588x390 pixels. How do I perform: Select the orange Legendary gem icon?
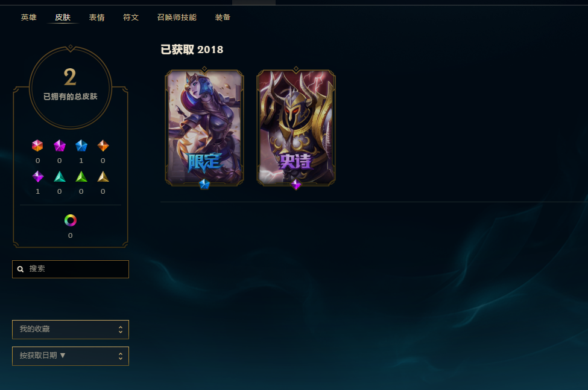coord(103,145)
